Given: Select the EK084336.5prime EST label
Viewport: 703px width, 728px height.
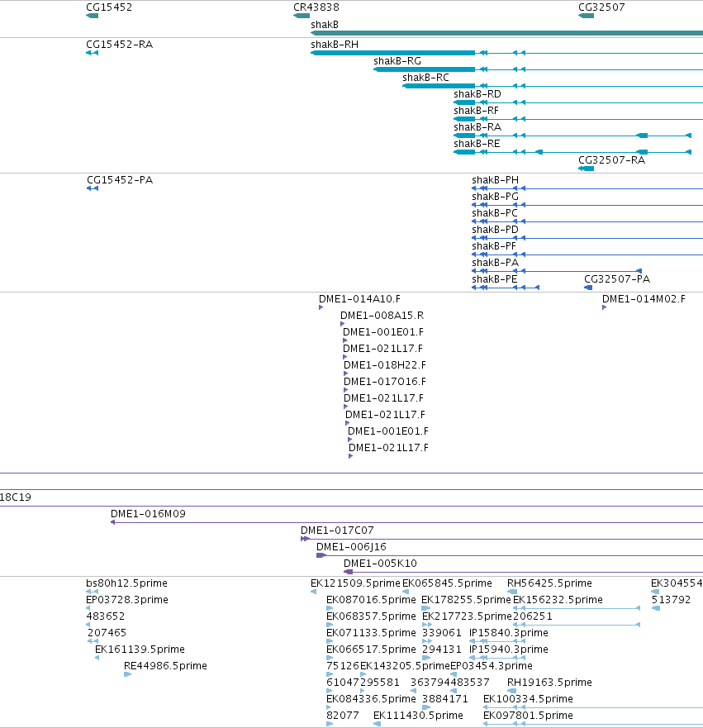Looking at the screenshot, I should [371, 699].
